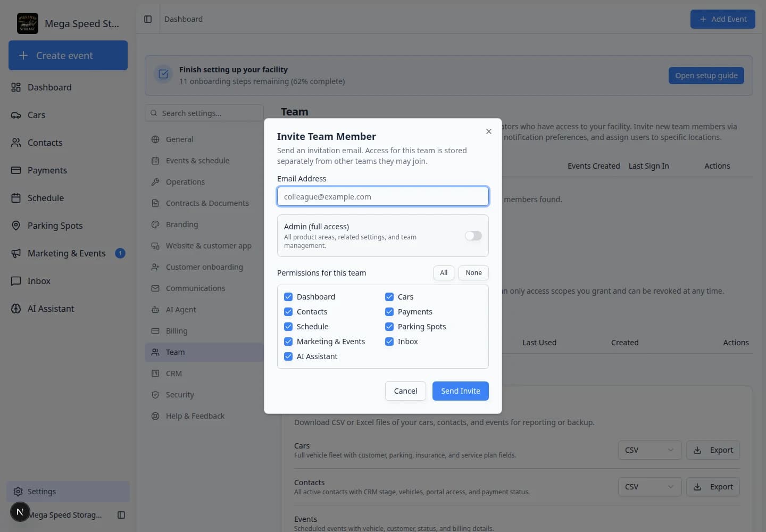
Task: Click the Help & Feedback lifebuoy icon
Action: (155, 416)
